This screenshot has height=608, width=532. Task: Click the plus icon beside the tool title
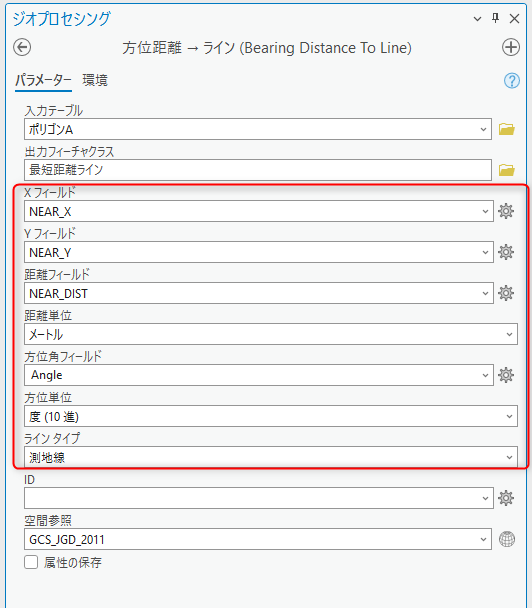[511, 48]
